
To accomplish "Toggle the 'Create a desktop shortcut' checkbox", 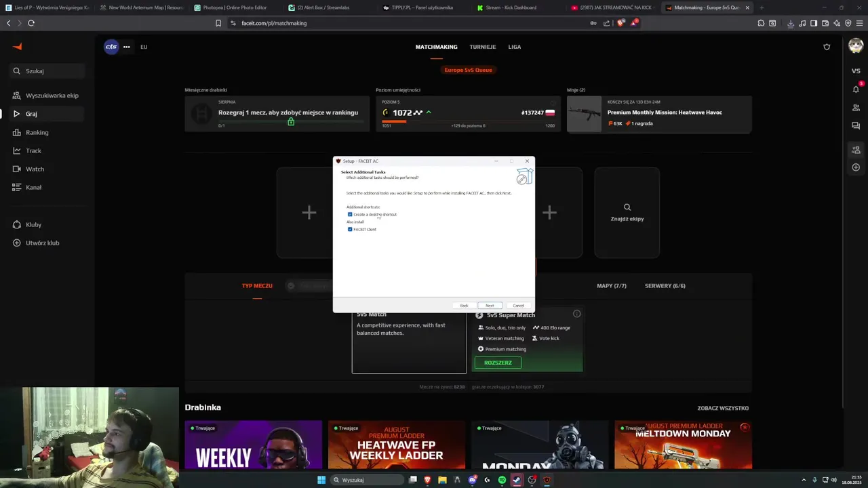I will point(350,214).
